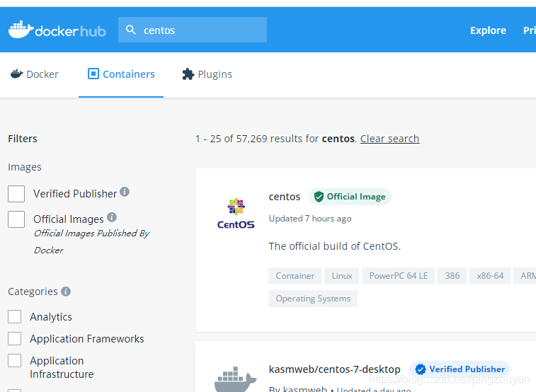
Task: Click info icon beside Official Images
Action: 112,217
